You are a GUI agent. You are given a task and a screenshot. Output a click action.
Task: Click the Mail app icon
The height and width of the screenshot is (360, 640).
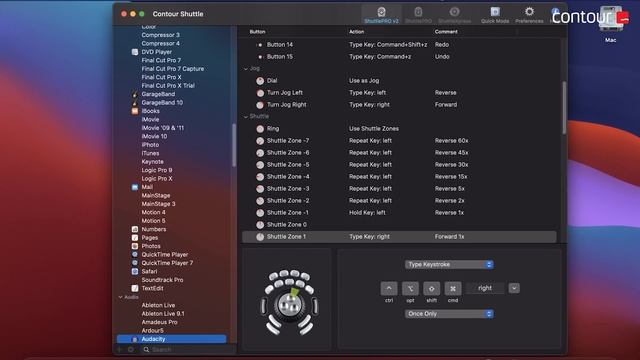click(135, 187)
